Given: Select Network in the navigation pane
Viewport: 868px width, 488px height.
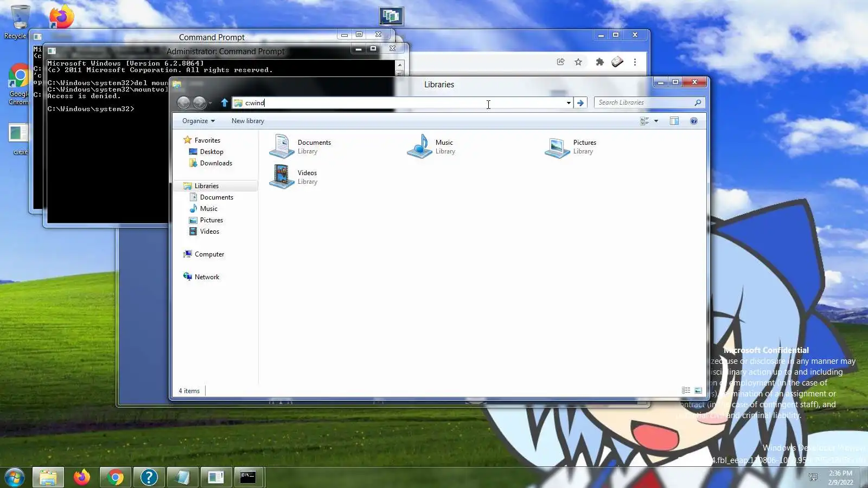Looking at the screenshot, I should [x=207, y=277].
